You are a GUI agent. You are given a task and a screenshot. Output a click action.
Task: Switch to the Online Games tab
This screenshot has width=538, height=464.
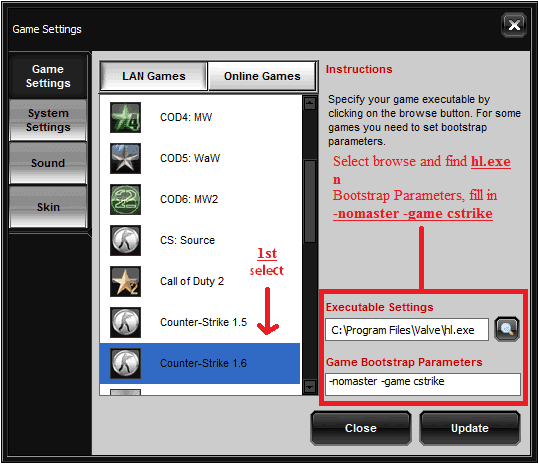click(x=262, y=76)
